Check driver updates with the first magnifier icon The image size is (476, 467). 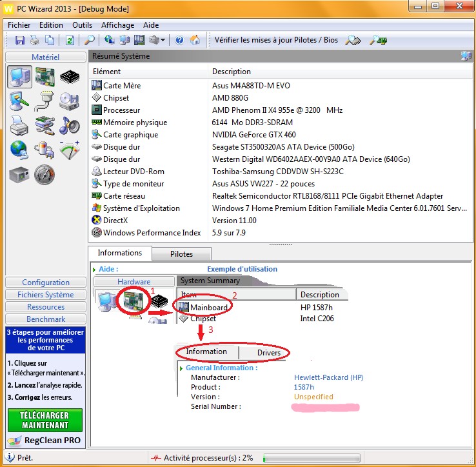tap(353, 40)
